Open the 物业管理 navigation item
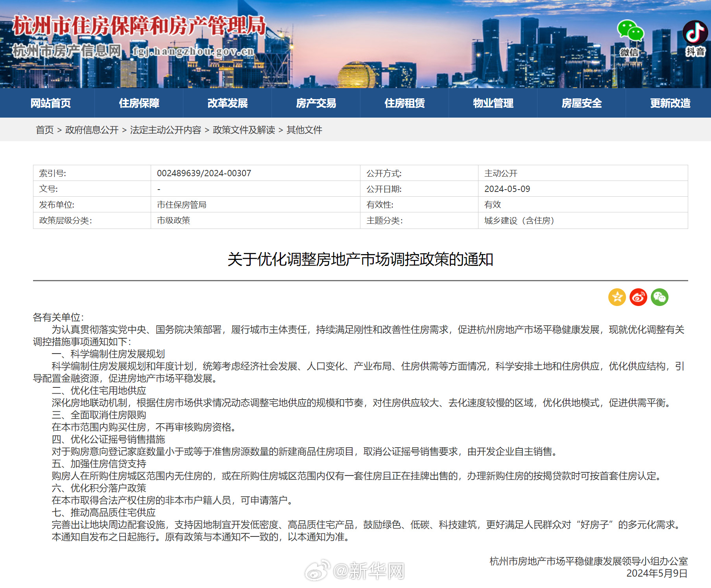Screen dimensions: 711x588 493,103
